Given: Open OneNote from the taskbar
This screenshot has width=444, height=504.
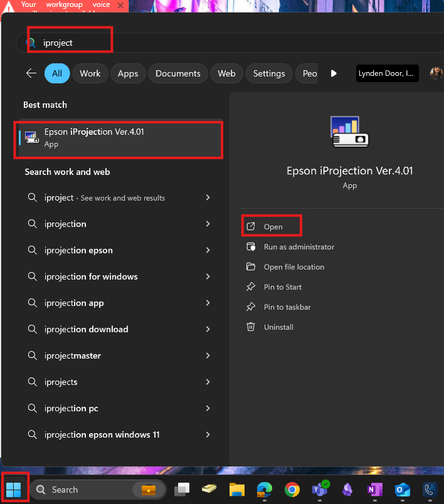Looking at the screenshot, I should click(375, 490).
